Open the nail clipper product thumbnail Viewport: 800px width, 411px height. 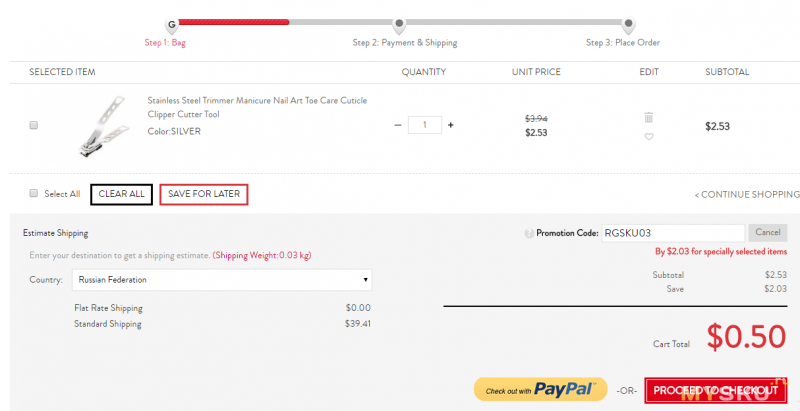coord(103,126)
